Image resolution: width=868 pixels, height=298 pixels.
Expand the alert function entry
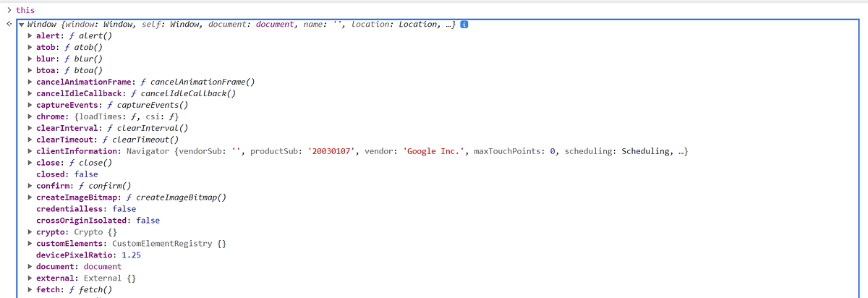point(30,36)
